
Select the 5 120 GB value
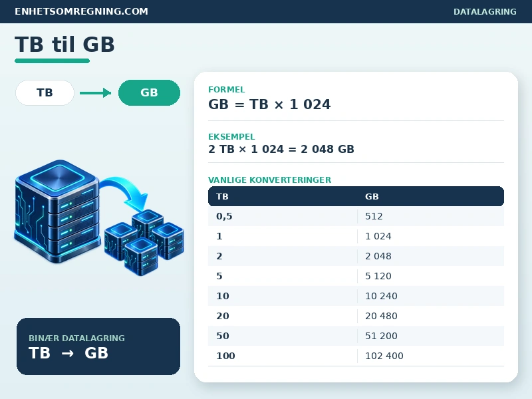[378, 276]
